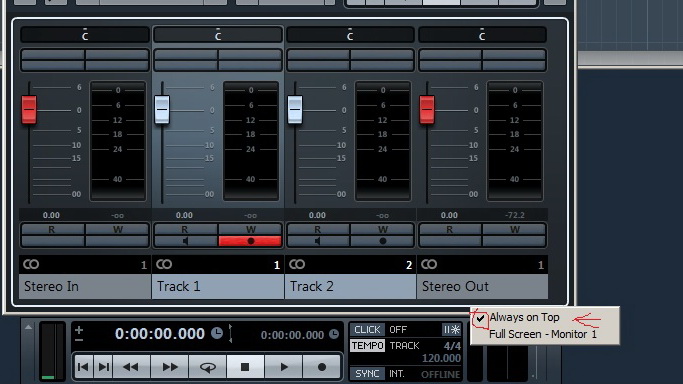Start playback with the Play button
683x384 pixels.
(284, 367)
